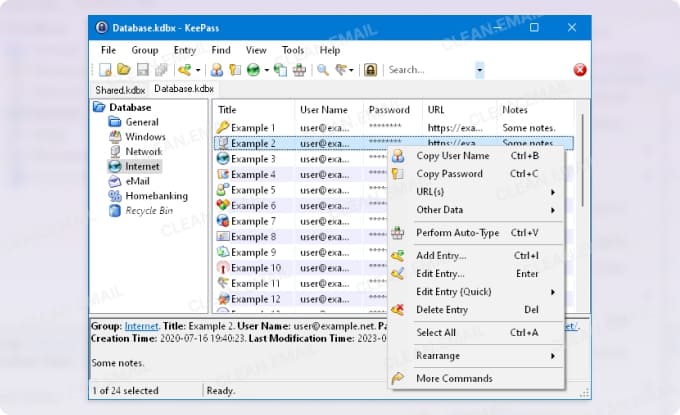680x415 pixels.
Task: Open the Show Entries dropdown arrow
Action: [351, 70]
